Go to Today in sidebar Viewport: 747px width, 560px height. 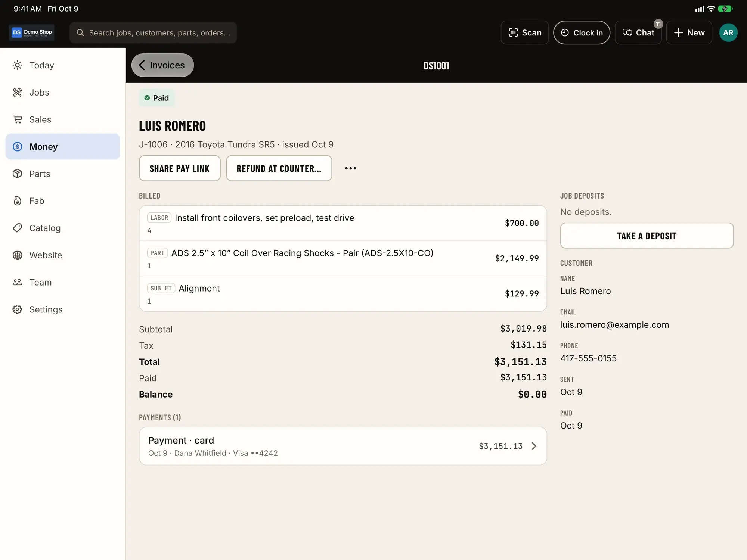pos(63,65)
